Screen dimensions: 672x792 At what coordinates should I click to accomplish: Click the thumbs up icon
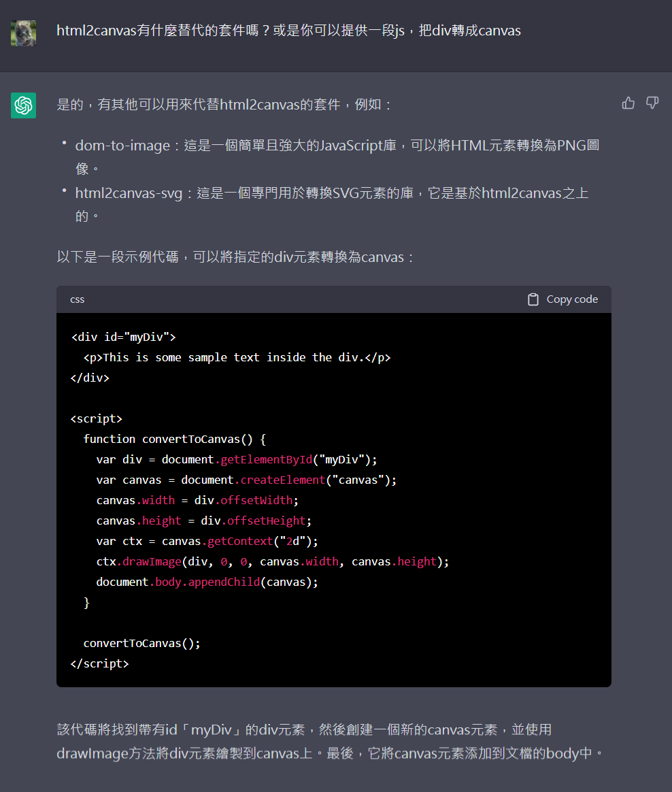(628, 103)
